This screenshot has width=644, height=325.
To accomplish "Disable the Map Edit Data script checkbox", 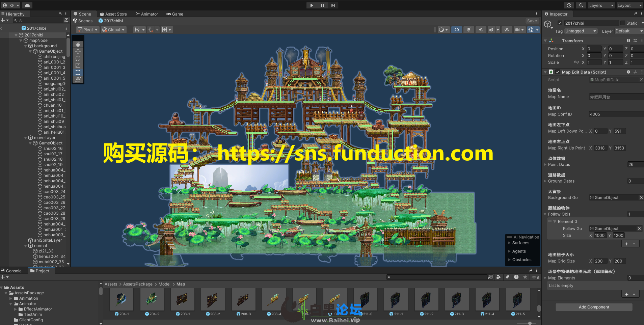I will (x=558, y=72).
